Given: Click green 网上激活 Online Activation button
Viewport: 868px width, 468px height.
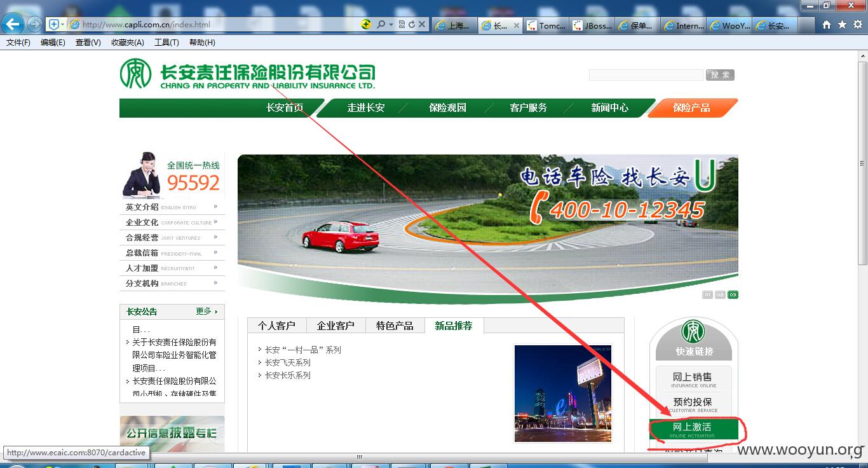Looking at the screenshot, I should (693, 429).
